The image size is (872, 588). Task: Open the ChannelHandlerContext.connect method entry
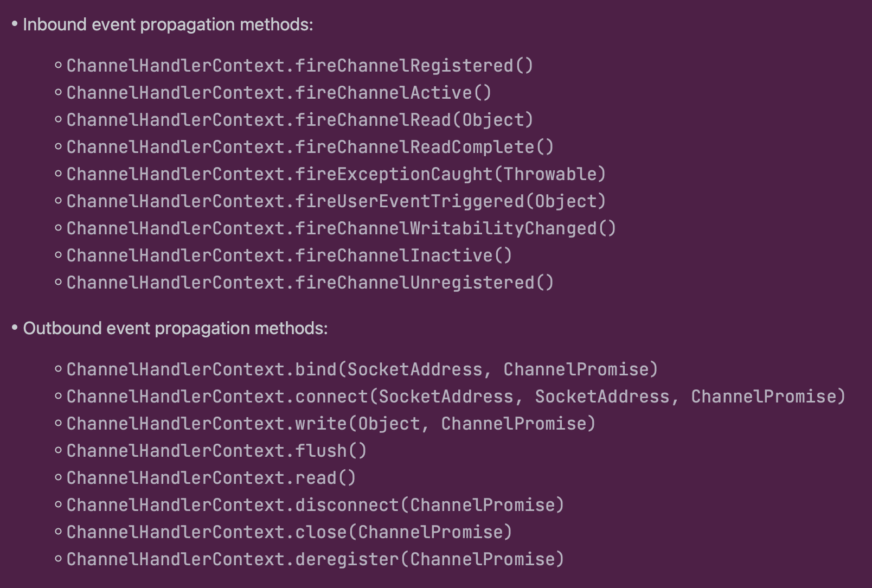click(x=456, y=397)
